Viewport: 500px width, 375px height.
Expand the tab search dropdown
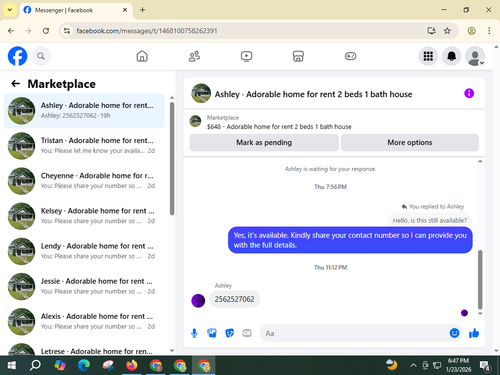click(x=10, y=10)
